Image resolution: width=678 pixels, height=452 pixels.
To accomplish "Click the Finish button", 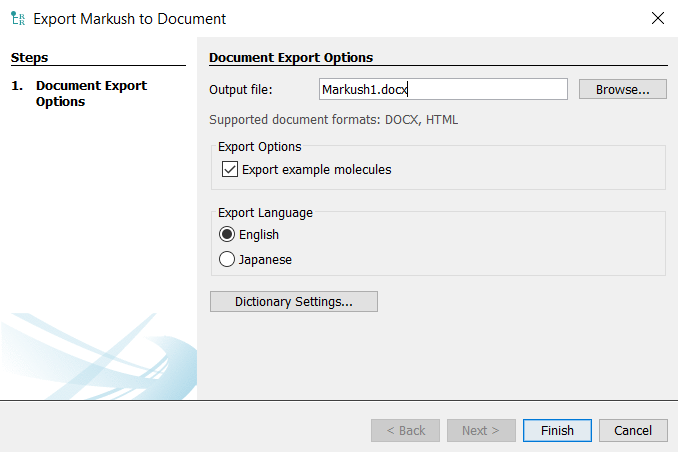I will tap(557, 430).
